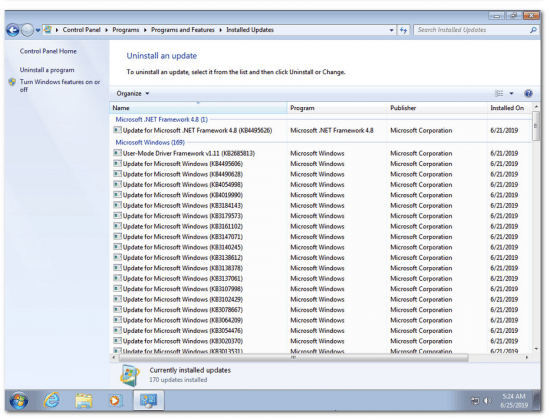This screenshot has width=550, height=420.
Task: Click the icon of update KB4019990
Action: tap(117, 195)
